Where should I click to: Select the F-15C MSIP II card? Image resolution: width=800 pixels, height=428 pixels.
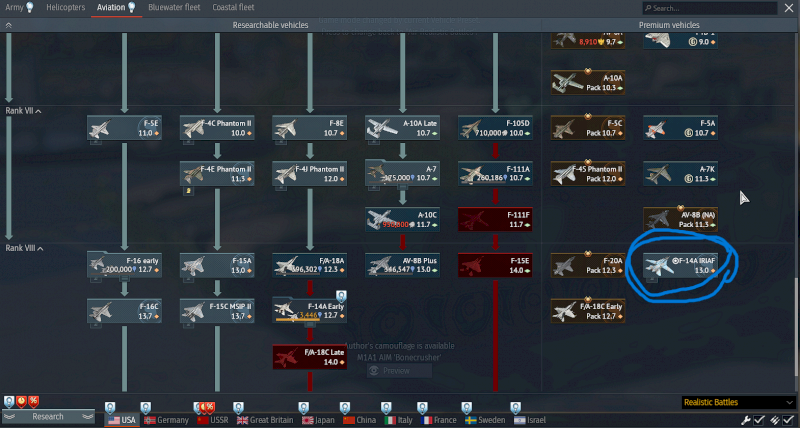(217, 311)
